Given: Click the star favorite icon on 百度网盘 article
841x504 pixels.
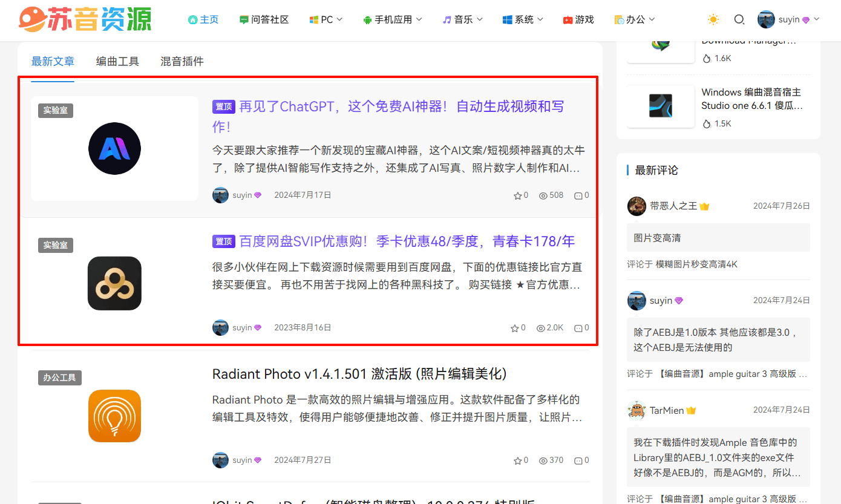Looking at the screenshot, I should [515, 328].
